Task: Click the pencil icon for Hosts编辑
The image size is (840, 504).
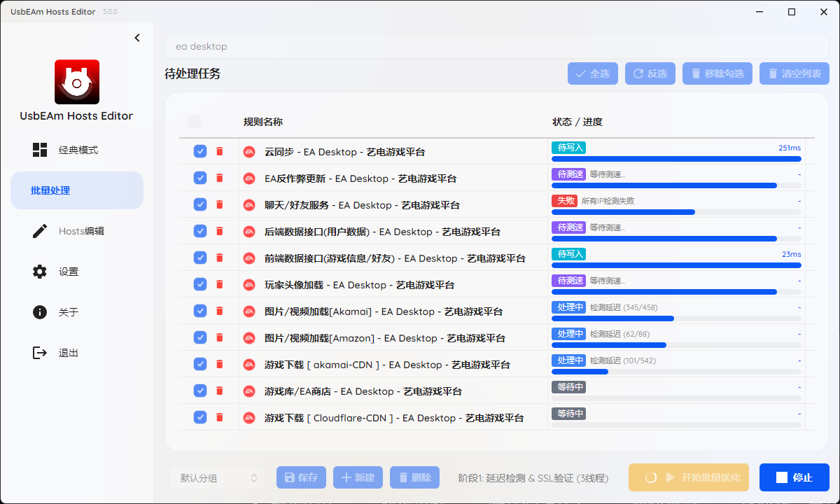Action: click(40, 231)
